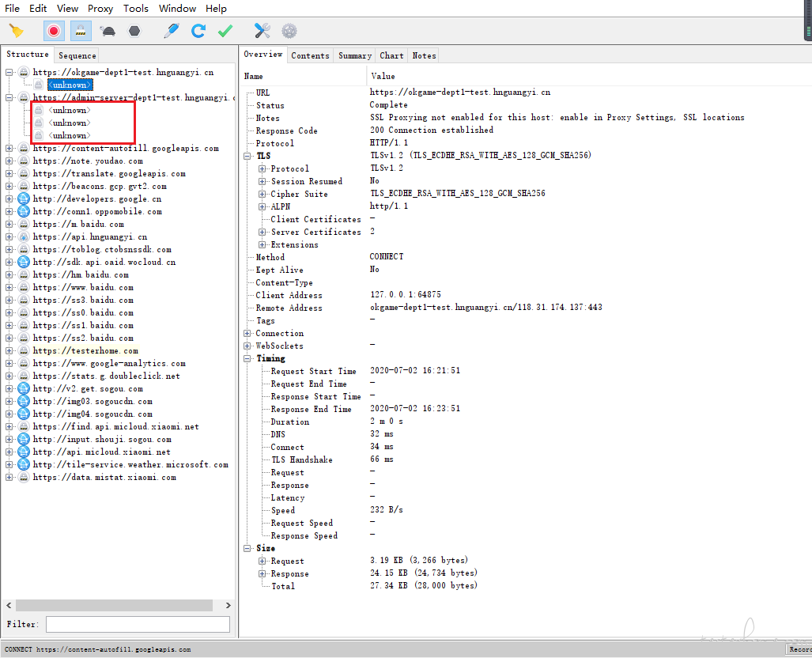Expand the https://www.baidu.com tree node
The height and width of the screenshot is (658, 812).
point(9,288)
